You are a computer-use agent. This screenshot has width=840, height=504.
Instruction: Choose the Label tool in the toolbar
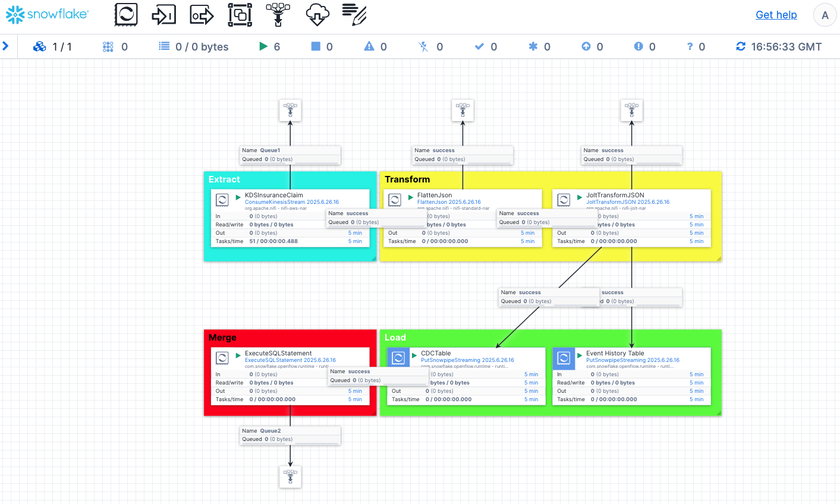click(x=354, y=14)
